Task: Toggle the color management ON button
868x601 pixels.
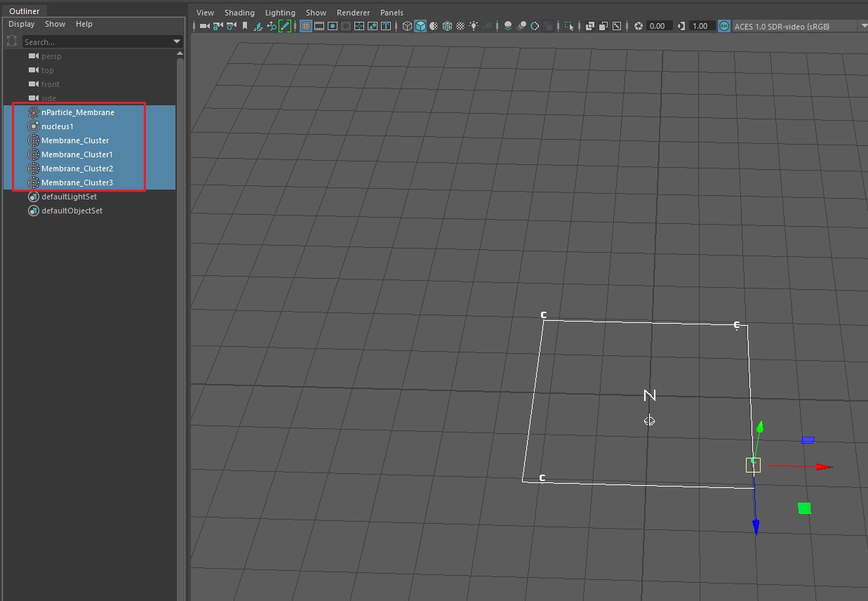Action: [724, 26]
